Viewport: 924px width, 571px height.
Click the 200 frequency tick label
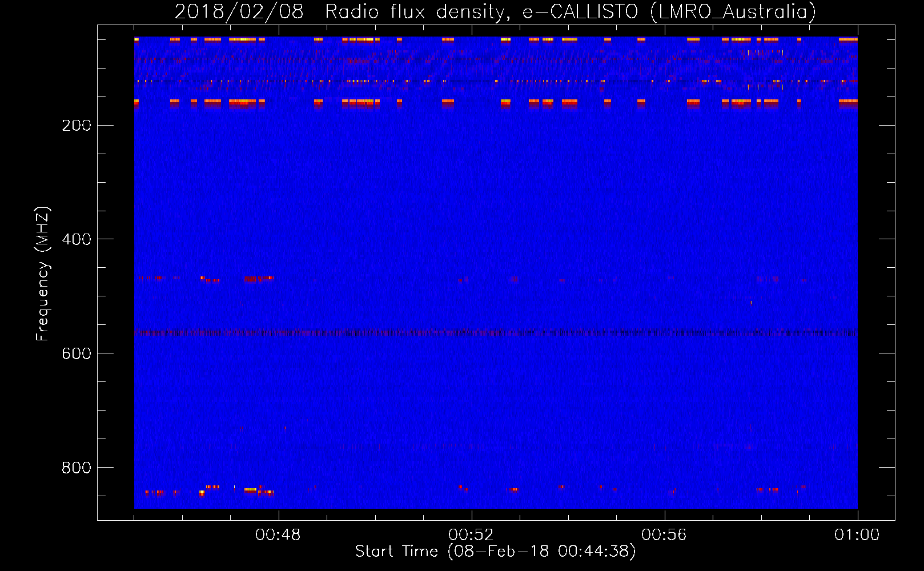point(77,126)
